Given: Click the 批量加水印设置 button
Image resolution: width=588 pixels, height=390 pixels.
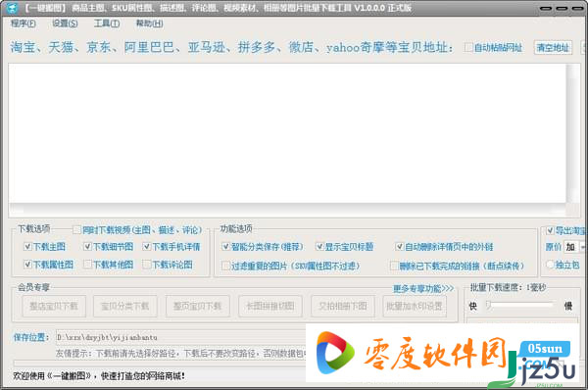Looking at the screenshot, I should tap(415, 306).
